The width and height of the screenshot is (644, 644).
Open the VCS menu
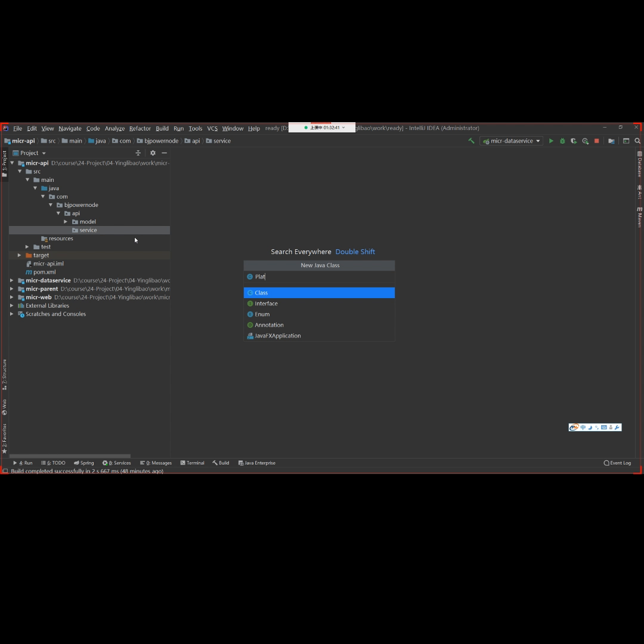(212, 128)
